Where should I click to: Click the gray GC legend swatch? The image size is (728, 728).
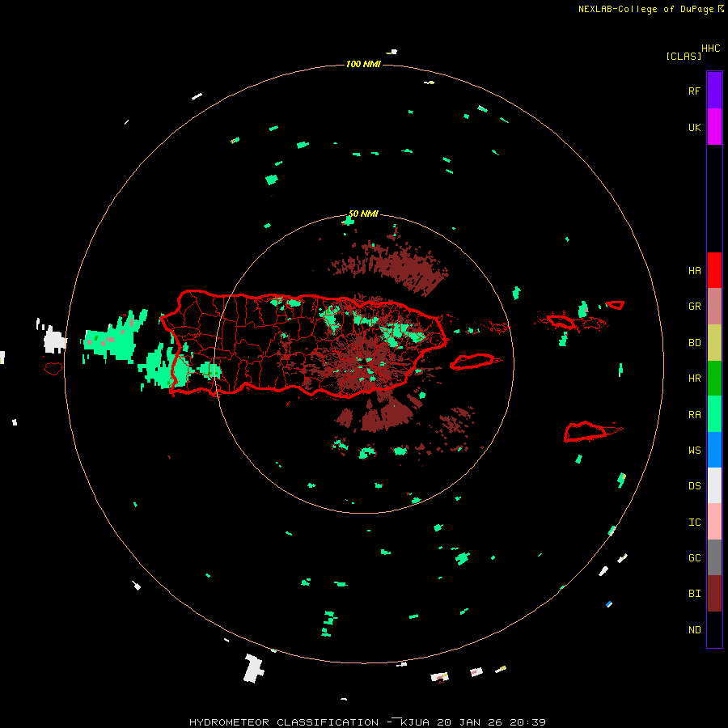point(714,557)
